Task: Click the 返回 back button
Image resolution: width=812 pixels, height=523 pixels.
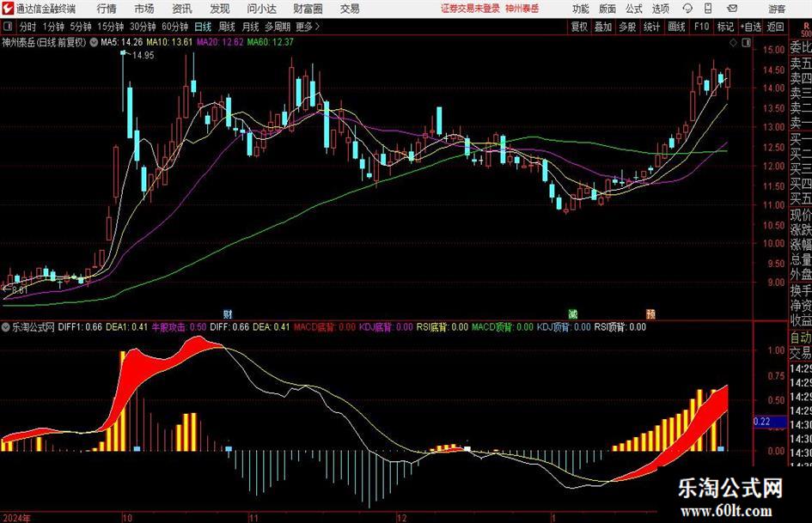Action: (775, 27)
